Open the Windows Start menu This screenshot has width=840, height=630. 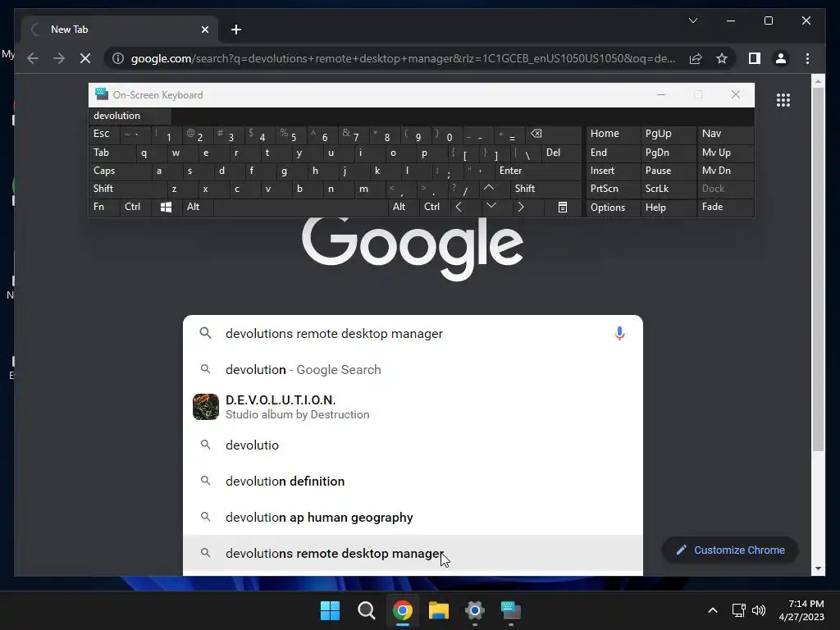330,610
